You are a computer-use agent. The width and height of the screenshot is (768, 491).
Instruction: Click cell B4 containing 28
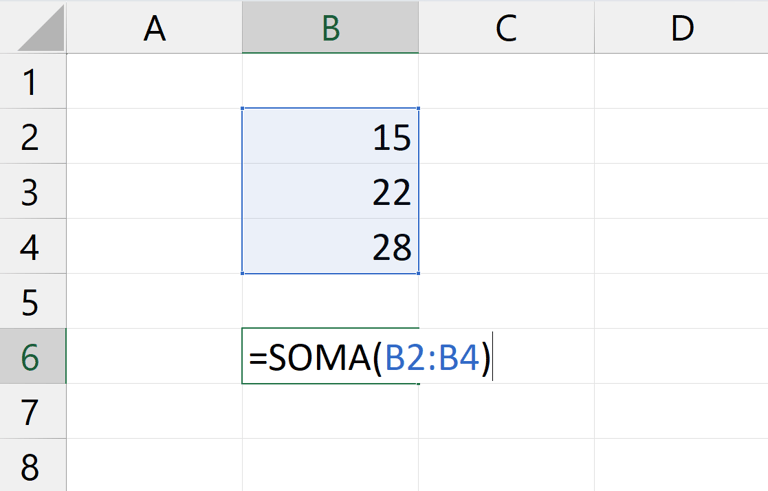pos(330,247)
